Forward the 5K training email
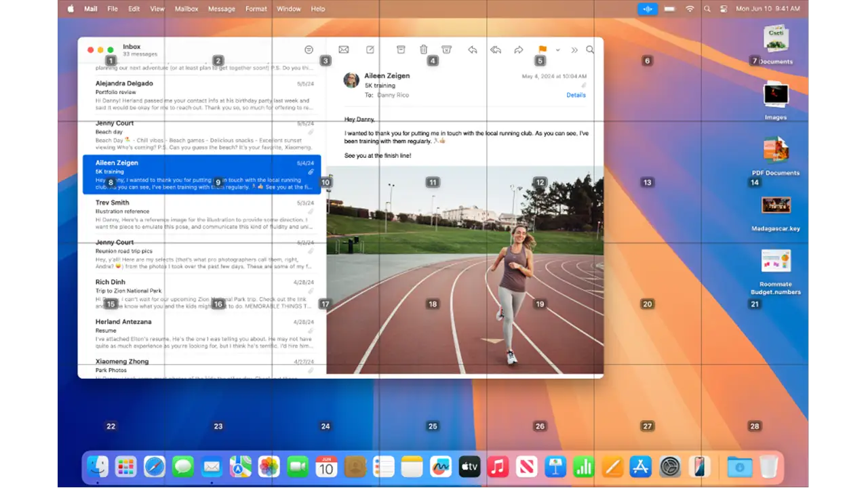Screen dimensions: 868x488 pos(519,49)
